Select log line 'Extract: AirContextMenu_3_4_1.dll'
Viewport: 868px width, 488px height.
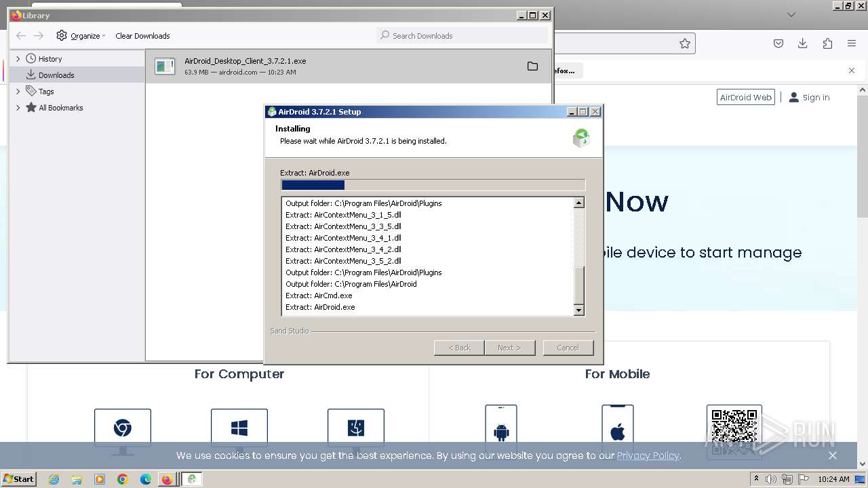343,238
